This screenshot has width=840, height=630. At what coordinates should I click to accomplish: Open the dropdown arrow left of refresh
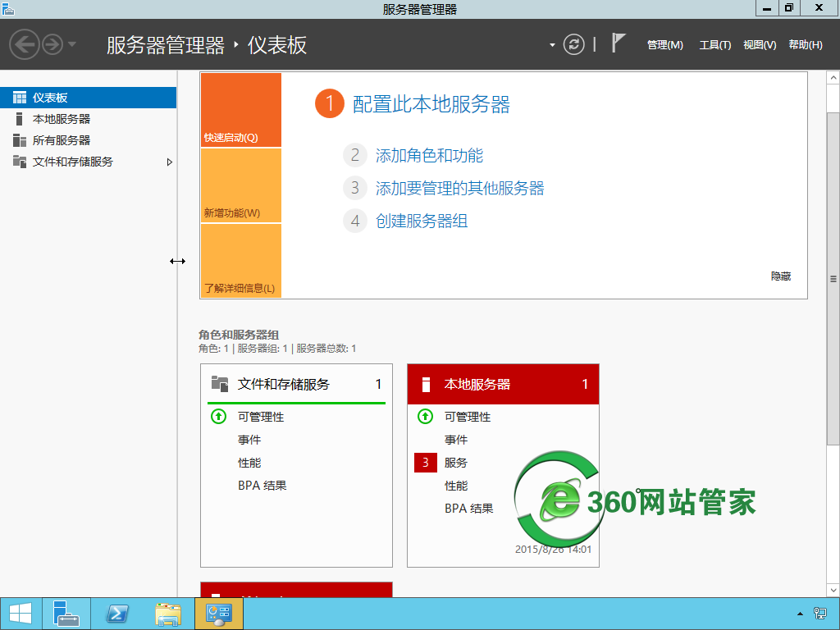coord(552,45)
